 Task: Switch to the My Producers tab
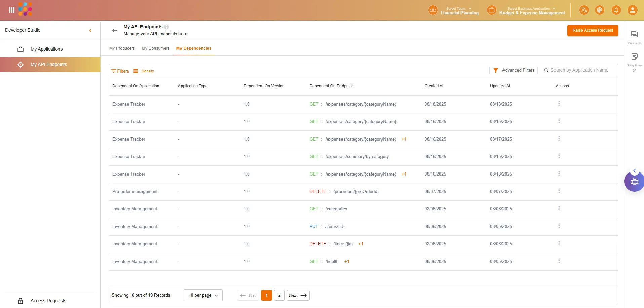coord(122,48)
